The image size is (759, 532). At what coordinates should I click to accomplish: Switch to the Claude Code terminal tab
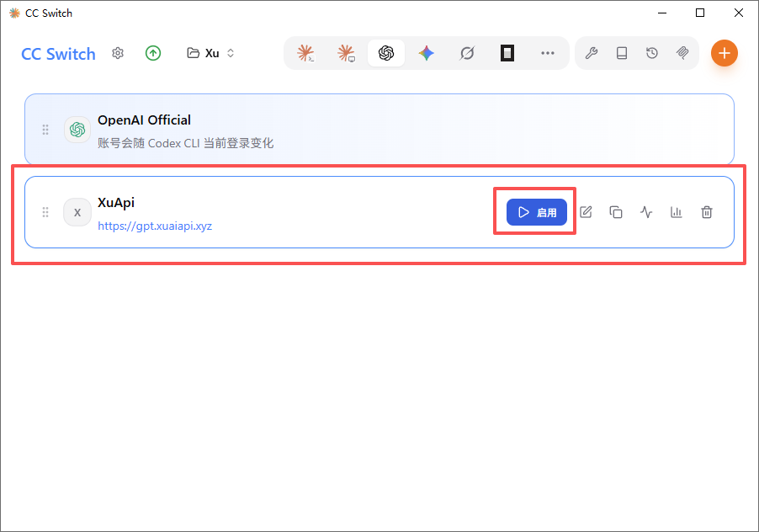(x=306, y=53)
